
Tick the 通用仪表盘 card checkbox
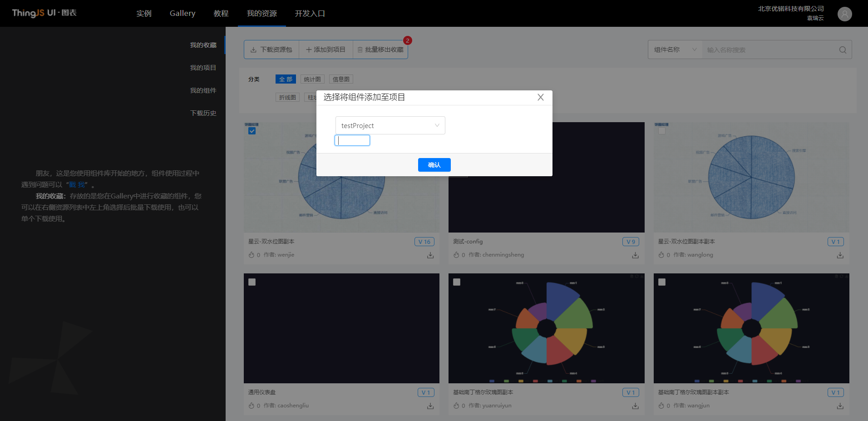click(x=252, y=282)
